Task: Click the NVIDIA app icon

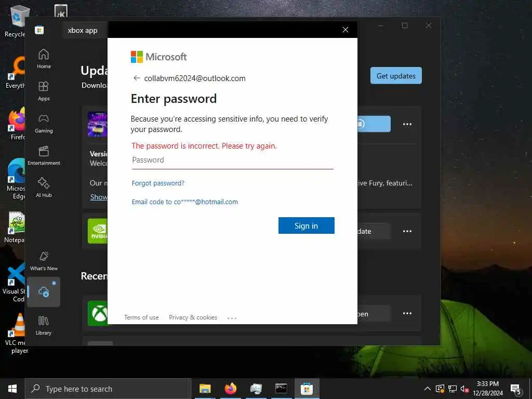Action: pos(98,231)
